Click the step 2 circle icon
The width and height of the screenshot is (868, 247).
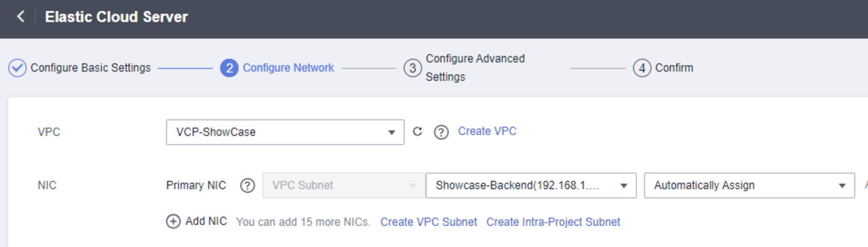(x=229, y=68)
